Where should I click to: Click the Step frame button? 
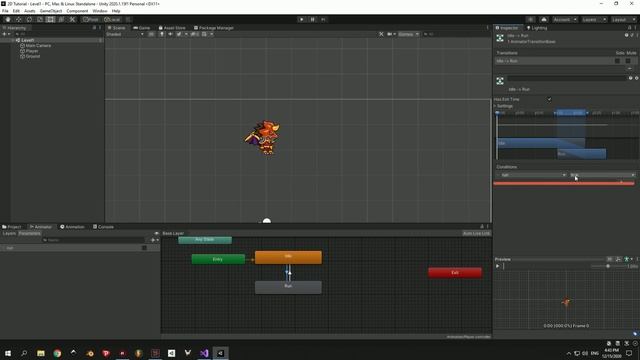click(x=323, y=20)
